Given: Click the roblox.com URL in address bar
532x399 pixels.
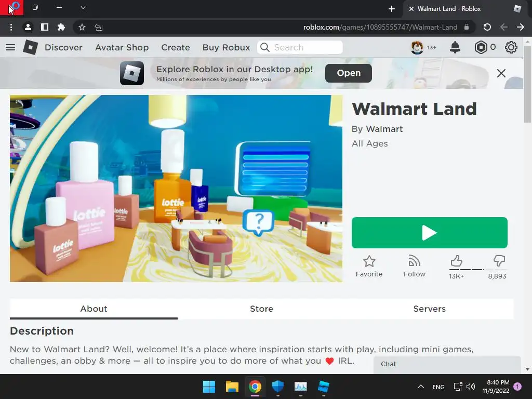Looking at the screenshot, I should click(380, 27).
